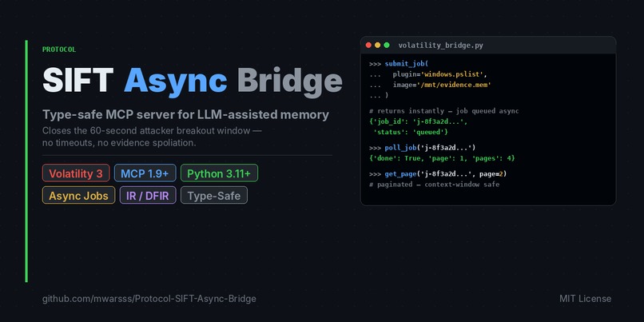Click the Async Jobs badge
The image size is (644, 322).
click(79, 195)
